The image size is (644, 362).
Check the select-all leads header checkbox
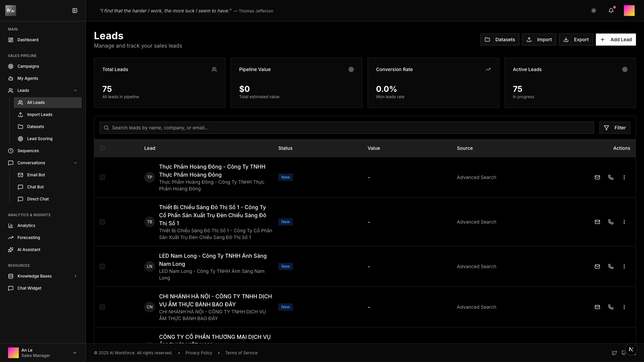coord(102,148)
